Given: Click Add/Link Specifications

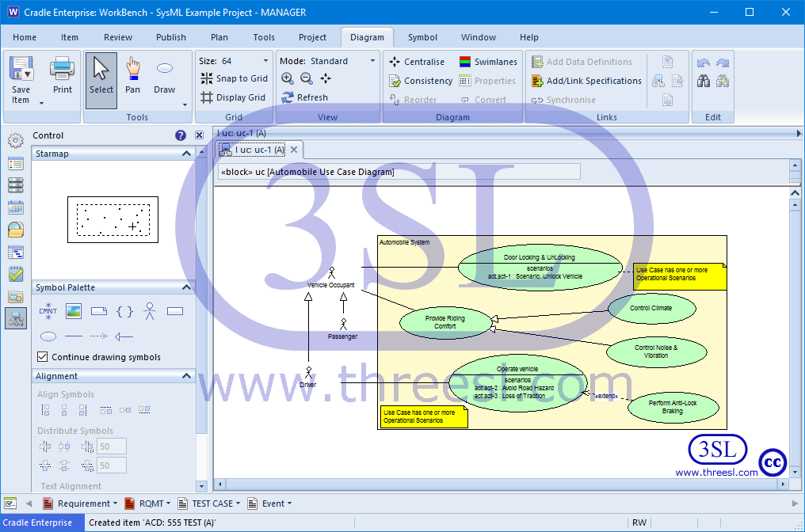Looking at the screenshot, I should click(x=586, y=81).
